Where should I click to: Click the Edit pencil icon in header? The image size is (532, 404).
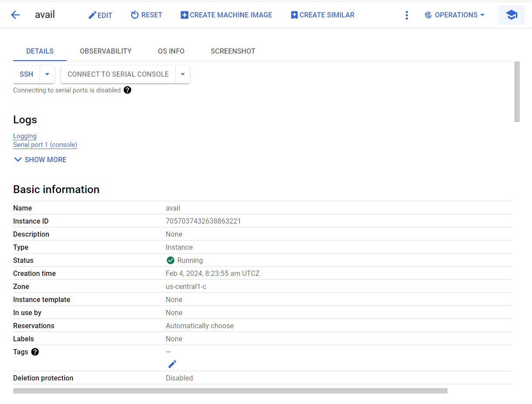coord(92,15)
